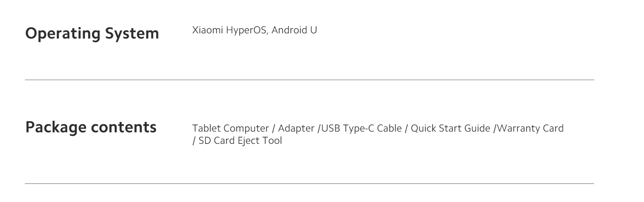The width and height of the screenshot is (644, 202).
Task: Click the divider line below Package contents
Action: tap(309, 183)
